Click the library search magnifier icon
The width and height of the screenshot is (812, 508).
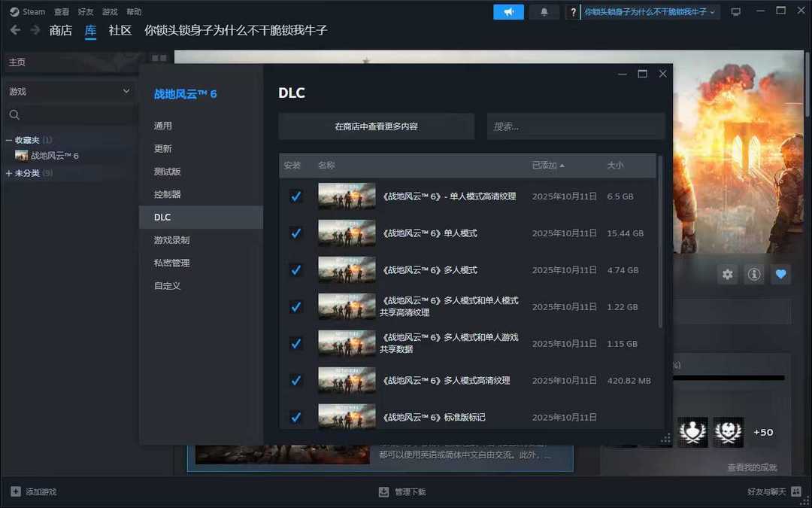point(14,115)
